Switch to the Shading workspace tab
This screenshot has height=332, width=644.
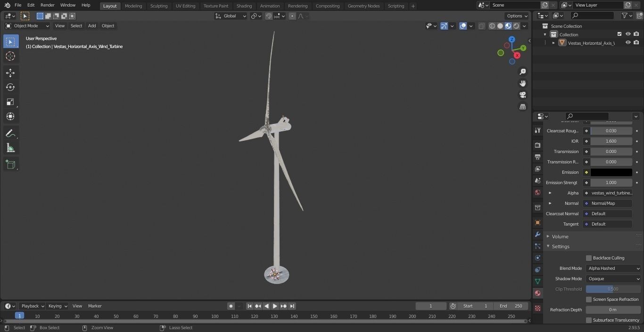point(244,6)
